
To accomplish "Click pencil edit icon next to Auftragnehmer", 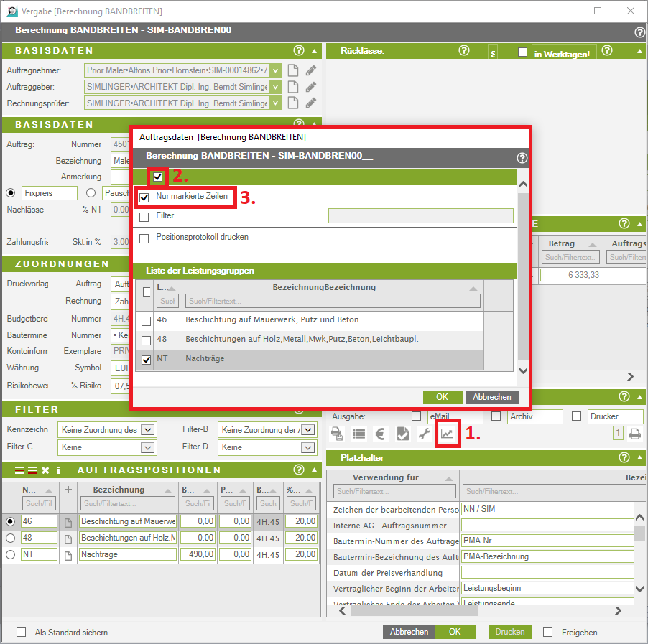I will click(x=310, y=70).
